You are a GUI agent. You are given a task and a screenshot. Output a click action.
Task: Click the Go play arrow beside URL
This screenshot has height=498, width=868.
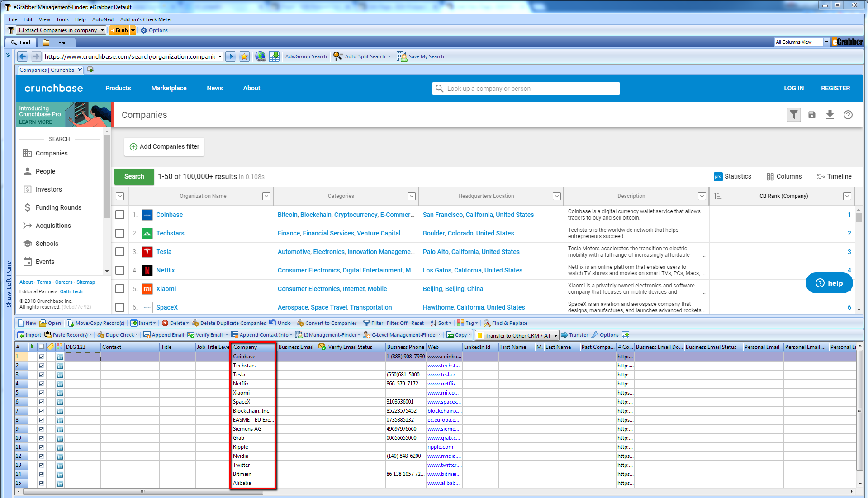(231, 56)
